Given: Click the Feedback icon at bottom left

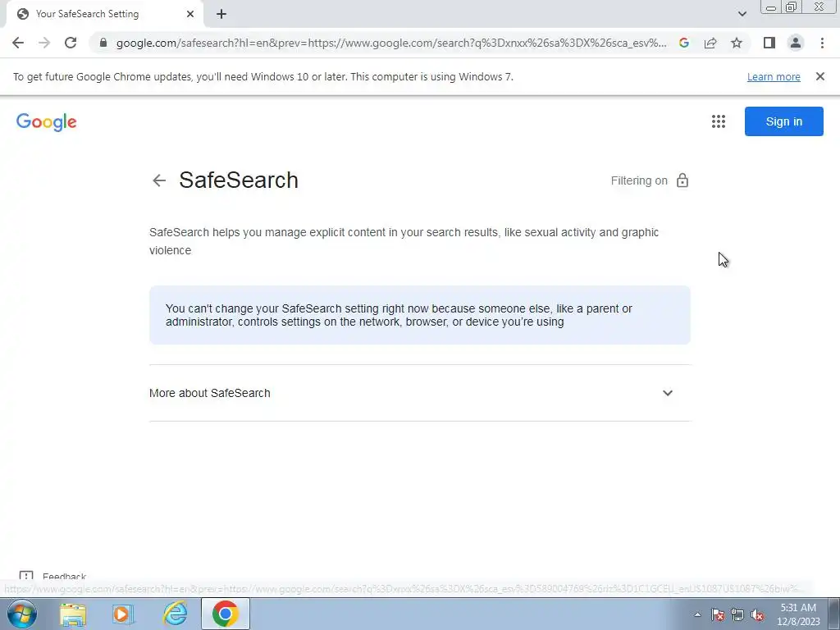Looking at the screenshot, I should pos(25,577).
